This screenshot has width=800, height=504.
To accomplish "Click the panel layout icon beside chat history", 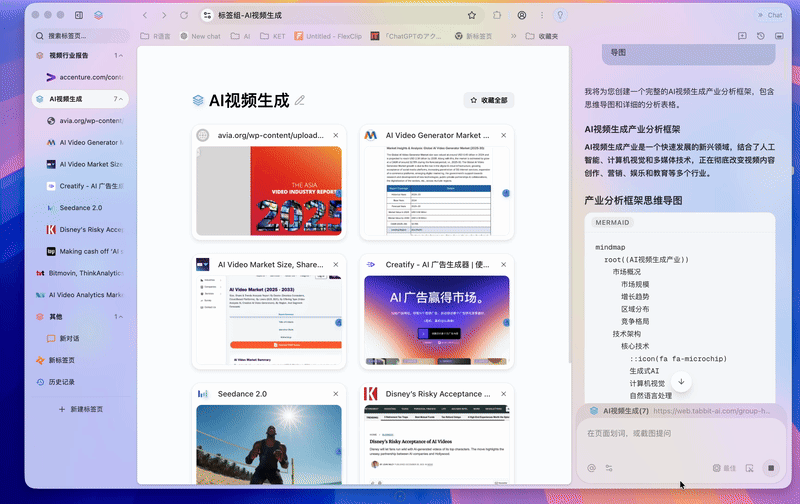I will pyautogui.click(x=779, y=36).
